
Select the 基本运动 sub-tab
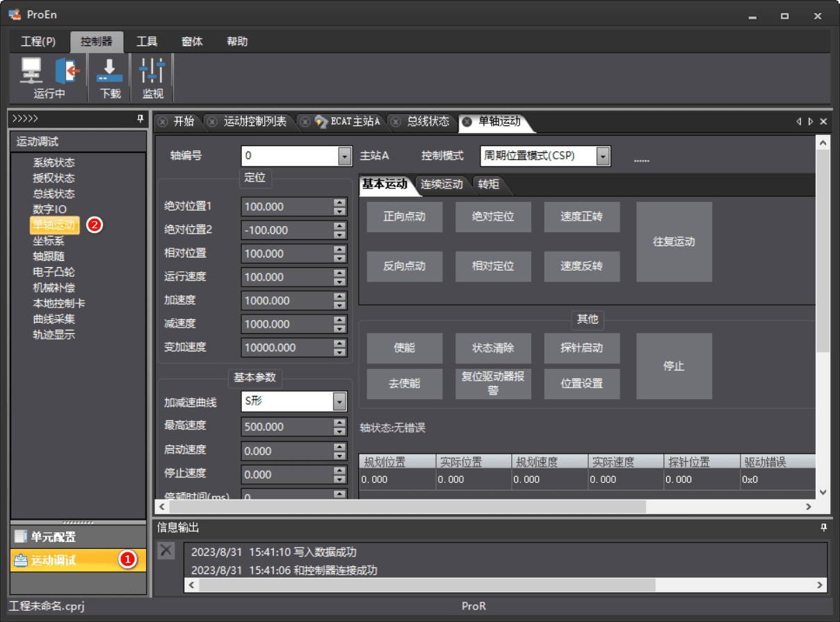(385, 184)
